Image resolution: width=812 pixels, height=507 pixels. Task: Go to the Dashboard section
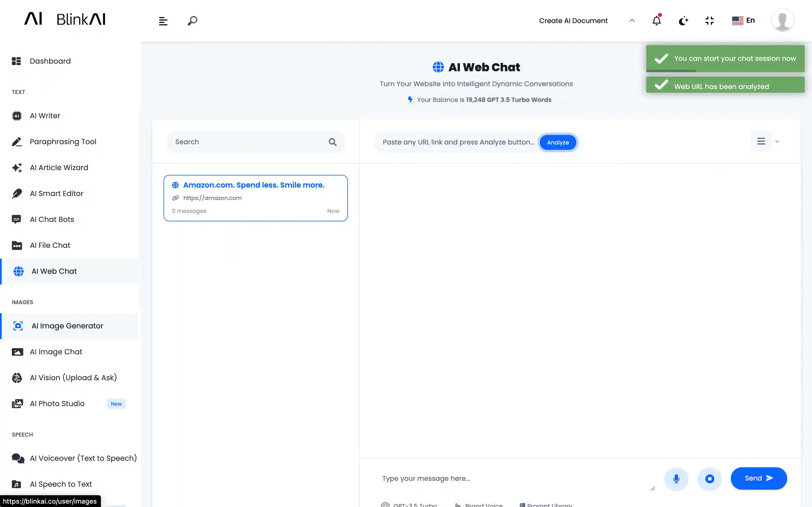pos(50,61)
